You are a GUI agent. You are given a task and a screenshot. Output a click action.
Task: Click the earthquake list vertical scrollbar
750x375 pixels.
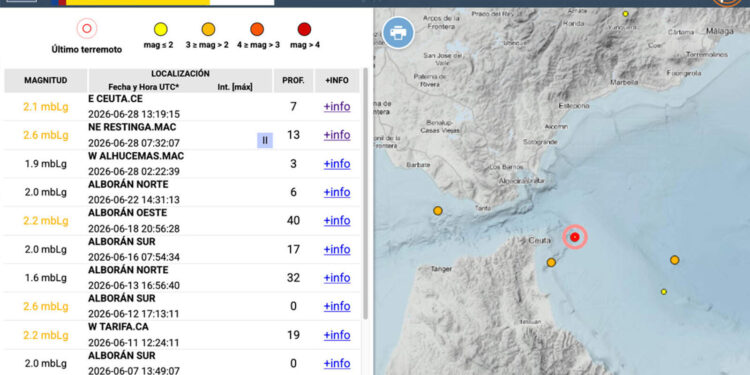click(x=365, y=194)
